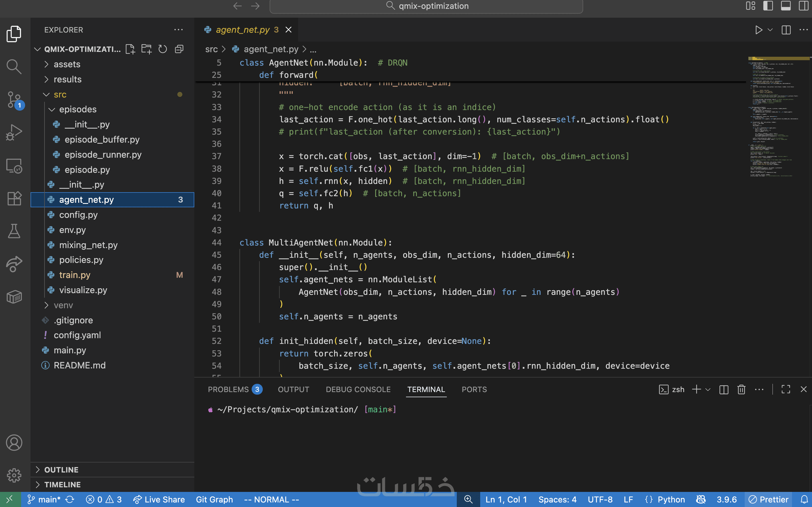This screenshot has height=507, width=812.
Task: Switch to the PROBLEMS tab
Action: click(x=229, y=389)
